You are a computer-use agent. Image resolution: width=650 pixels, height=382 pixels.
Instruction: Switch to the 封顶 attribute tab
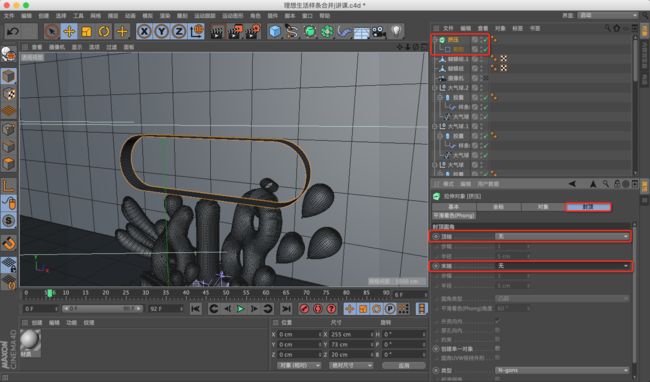[588, 207]
